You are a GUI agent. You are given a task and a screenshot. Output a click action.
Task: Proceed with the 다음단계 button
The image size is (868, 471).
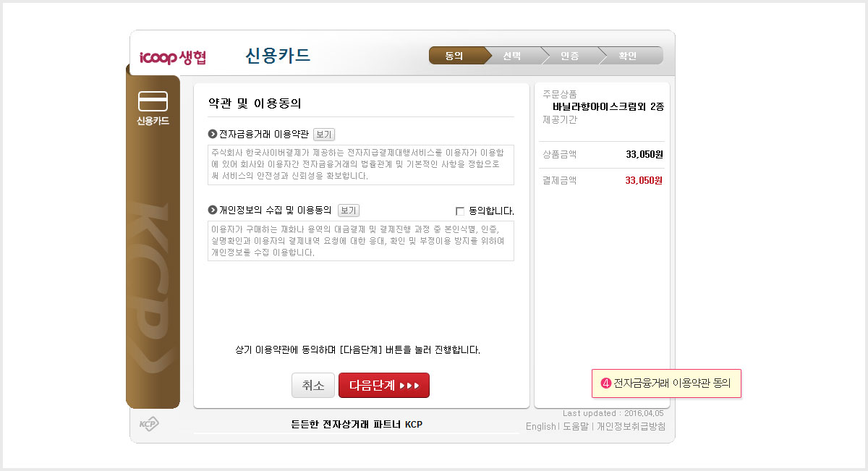(384, 385)
